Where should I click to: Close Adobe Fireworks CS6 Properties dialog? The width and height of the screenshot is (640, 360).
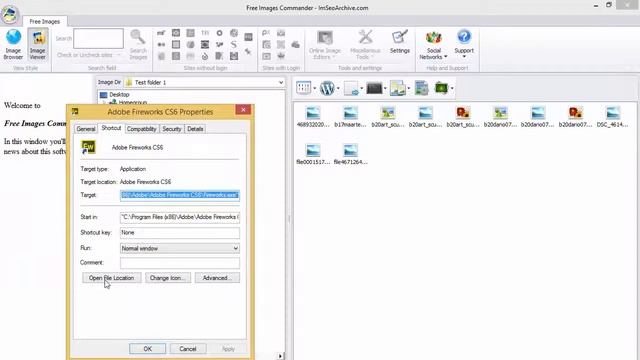point(243,109)
